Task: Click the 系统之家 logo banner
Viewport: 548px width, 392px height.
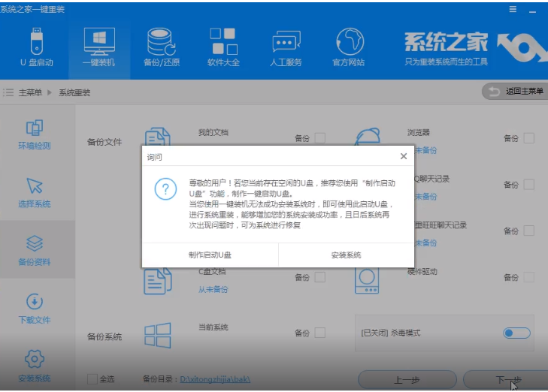Action: (x=475, y=48)
